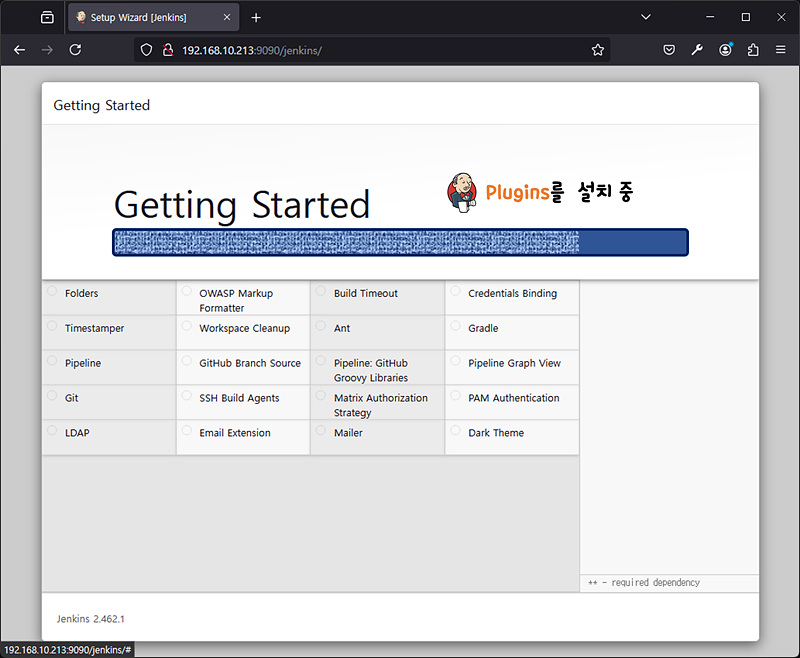Click the Plugins 설치 중 annotation text
This screenshot has height=658, width=800.
point(559,192)
